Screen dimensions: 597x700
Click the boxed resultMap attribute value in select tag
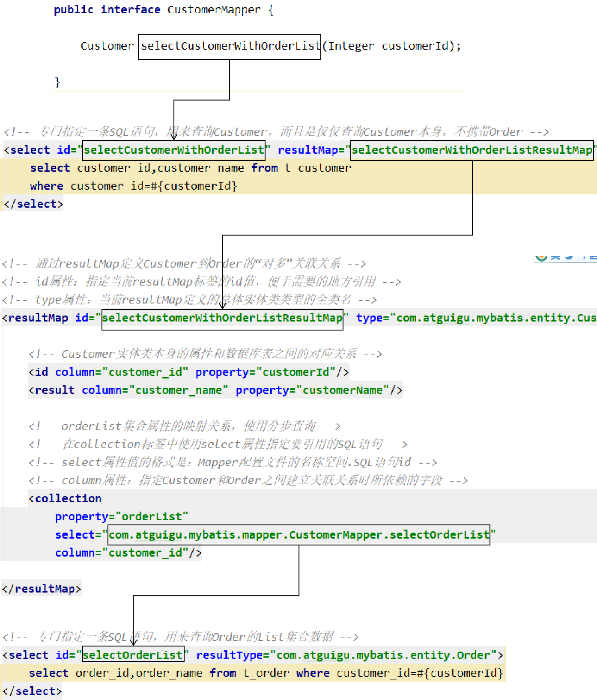[472, 150]
